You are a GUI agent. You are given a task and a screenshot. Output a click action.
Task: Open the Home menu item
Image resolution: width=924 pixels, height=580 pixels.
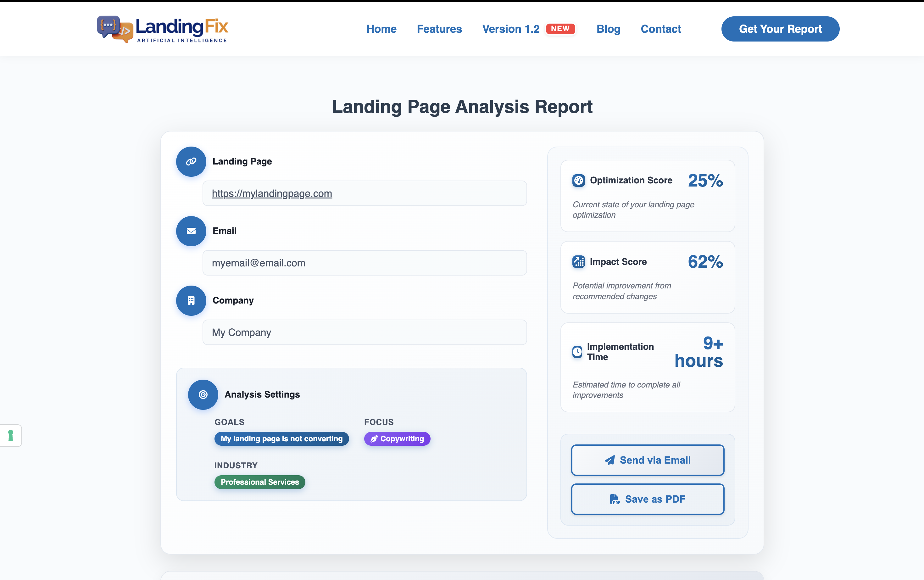tap(381, 29)
